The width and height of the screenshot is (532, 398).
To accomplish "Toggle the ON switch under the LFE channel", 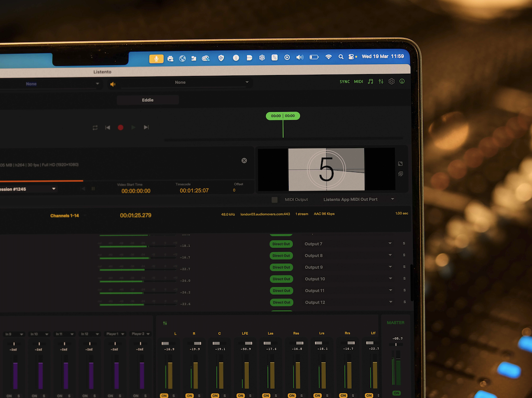I will click(240, 396).
